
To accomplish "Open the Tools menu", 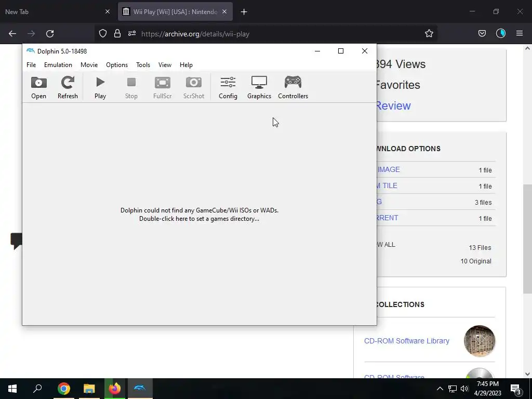I will point(143,65).
